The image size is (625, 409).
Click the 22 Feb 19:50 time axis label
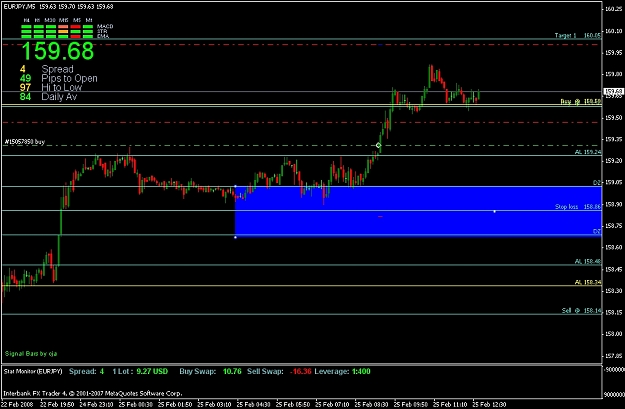click(56, 404)
